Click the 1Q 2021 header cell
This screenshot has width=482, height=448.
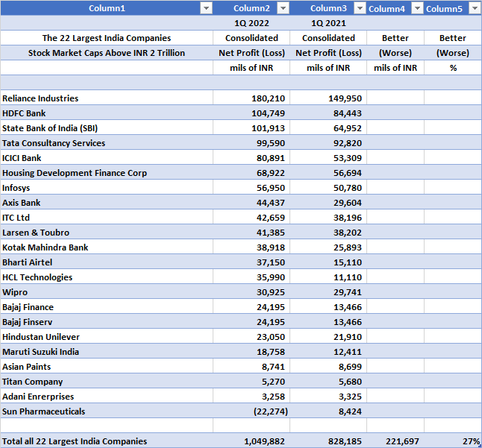328,23
